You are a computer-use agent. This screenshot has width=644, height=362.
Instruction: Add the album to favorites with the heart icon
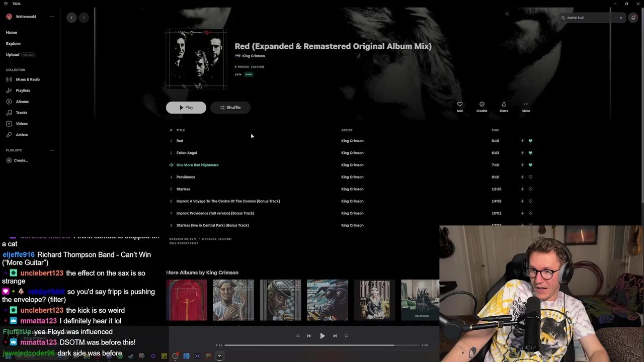pos(459,105)
